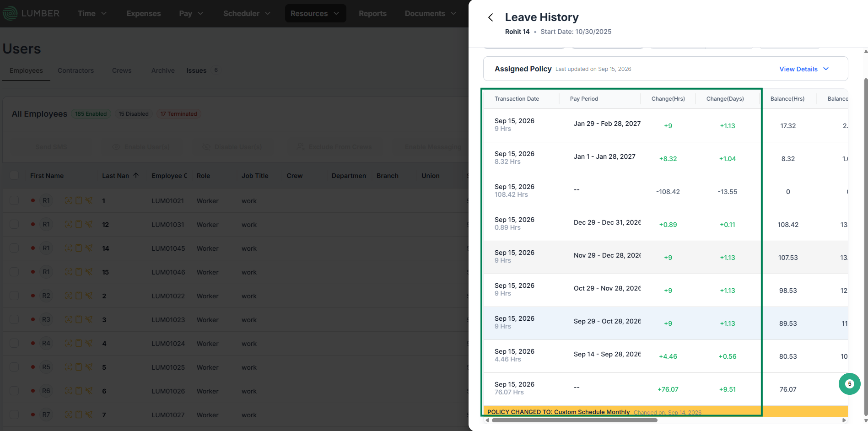The image size is (868, 431).
Task: Click clipboard icon for employee LUM01045
Action: click(79, 248)
